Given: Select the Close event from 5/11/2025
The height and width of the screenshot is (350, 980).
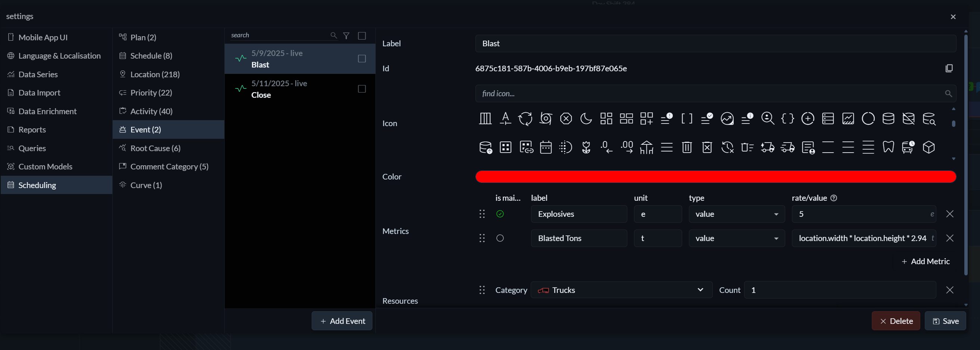Looking at the screenshot, I should click(x=300, y=89).
